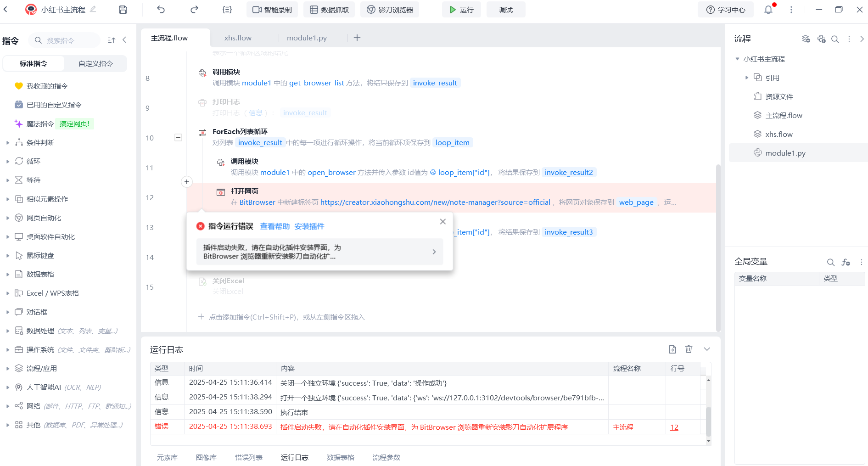This screenshot has height=466, width=868.
Task: Click the 运行 button to run the flow
Action: pos(461,10)
